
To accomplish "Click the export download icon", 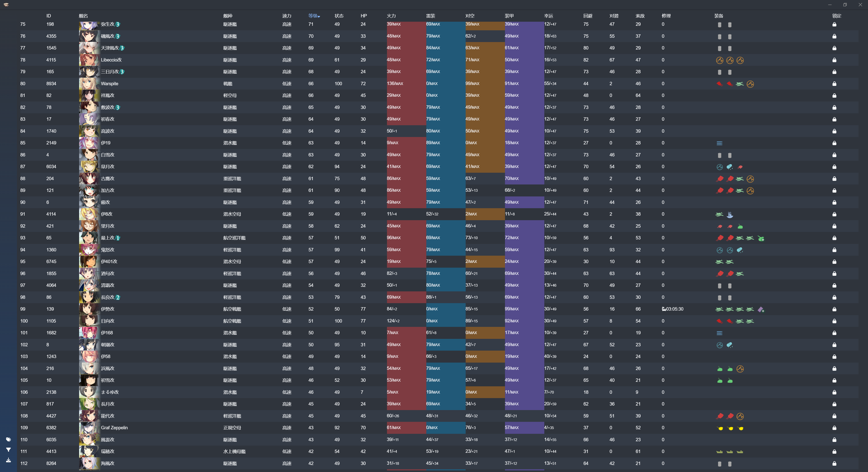I will [x=8, y=460].
